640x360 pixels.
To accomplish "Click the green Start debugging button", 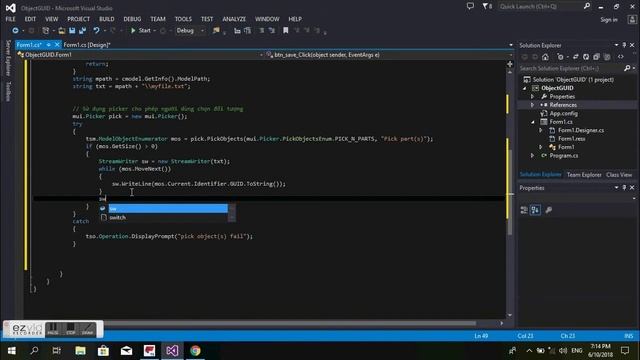I will [140, 31].
